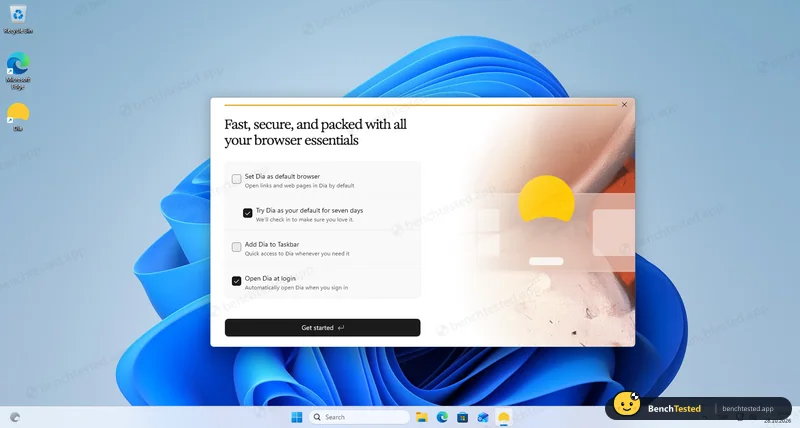Uncheck Open Dia at login

[x=236, y=281]
